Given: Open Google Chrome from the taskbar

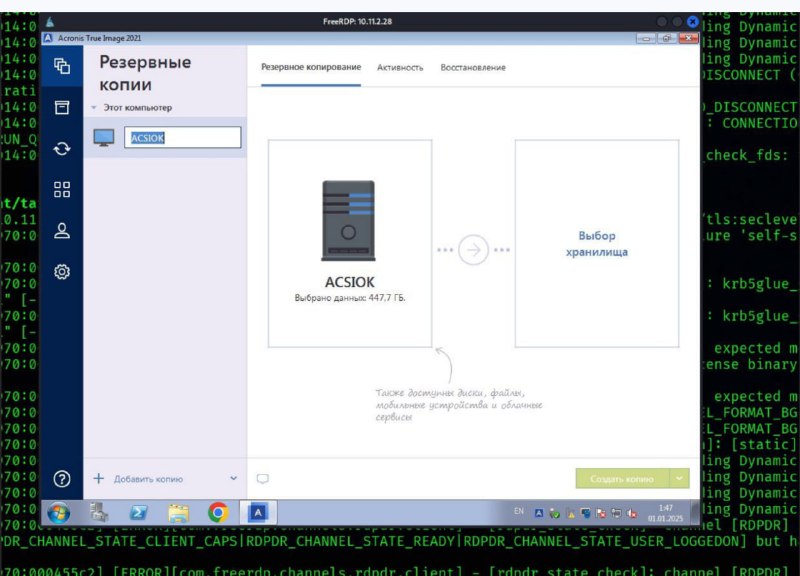Looking at the screenshot, I should 218,513.
